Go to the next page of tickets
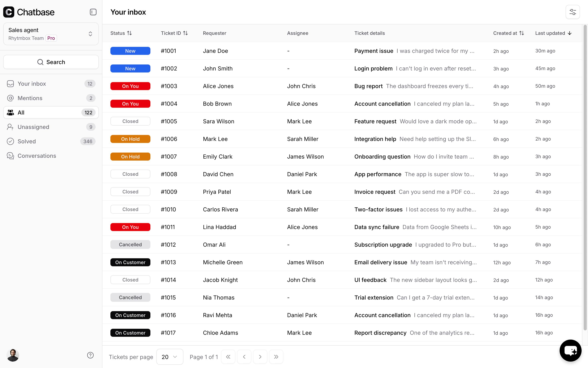 260,357
